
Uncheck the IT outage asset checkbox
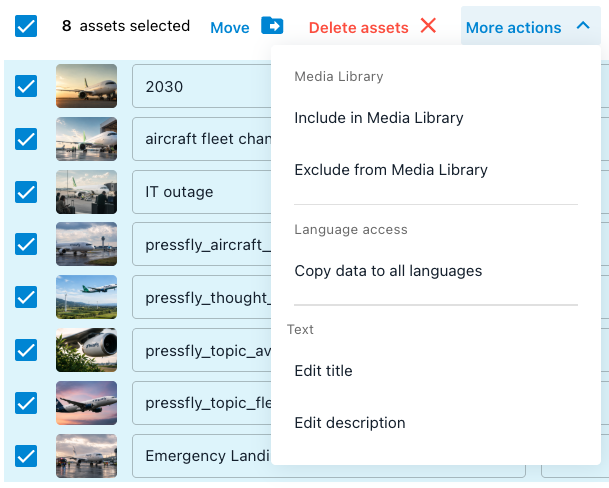coord(26,192)
